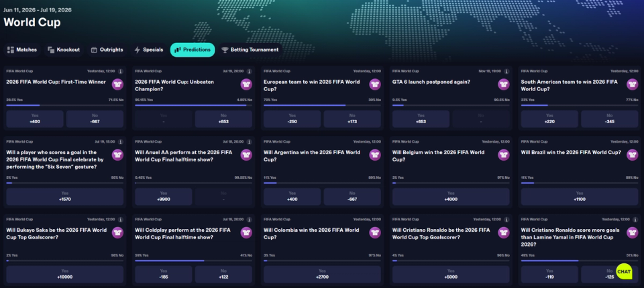Bet Yes +400 on Argentina winning
644x288 pixels.
(x=292, y=196)
